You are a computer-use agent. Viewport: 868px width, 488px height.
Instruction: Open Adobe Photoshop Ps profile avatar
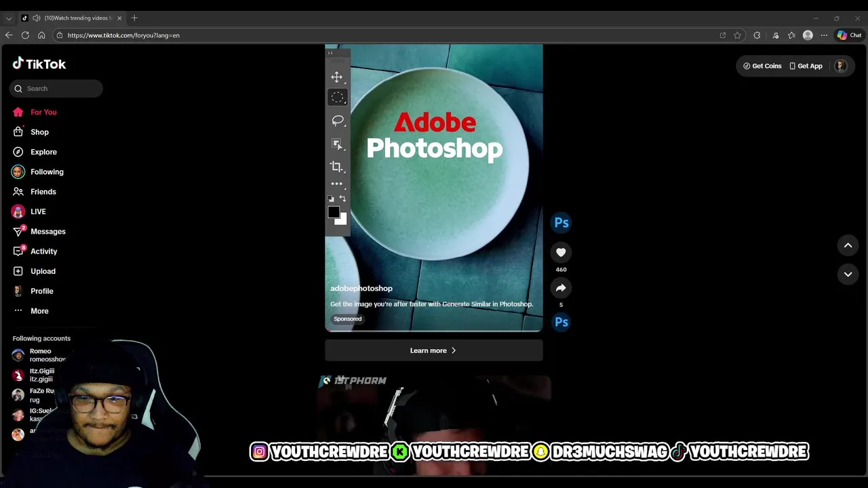pyautogui.click(x=561, y=222)
